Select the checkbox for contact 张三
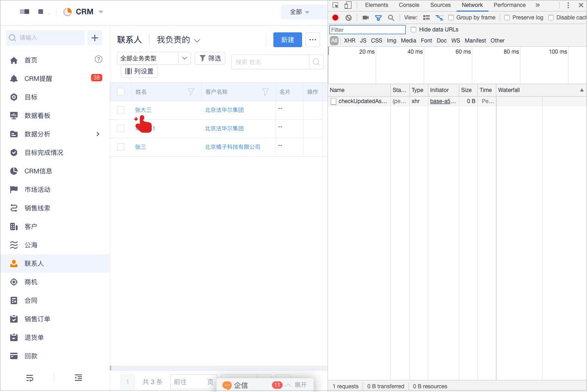 click(121, 147)
